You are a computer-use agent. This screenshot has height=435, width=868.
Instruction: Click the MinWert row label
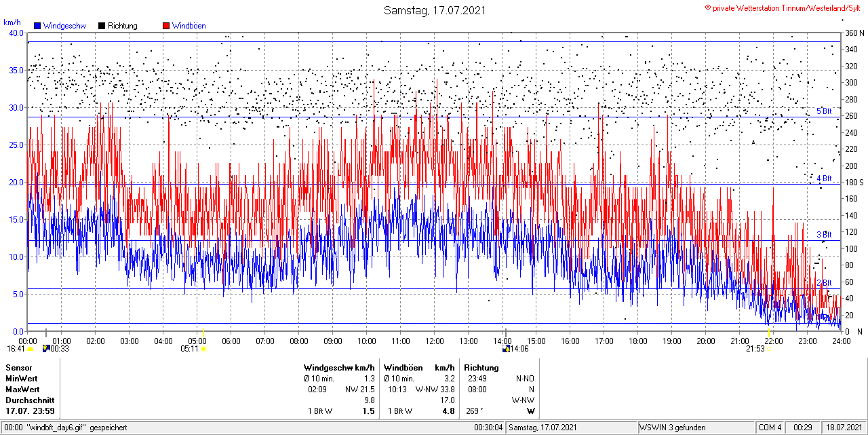click(22, 379)
